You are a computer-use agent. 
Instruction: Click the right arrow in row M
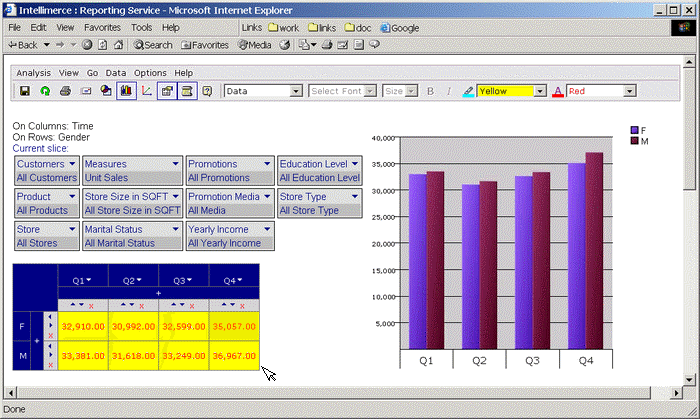point(50,355)
